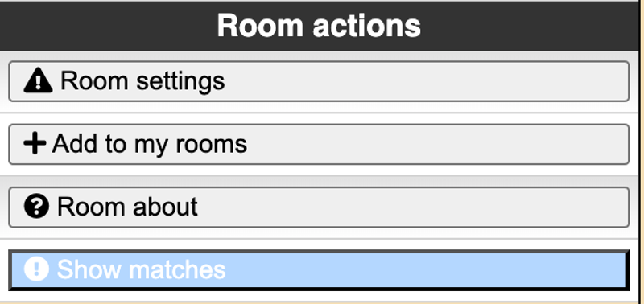The height and width of the screenshot is (304, 644).
Task: Click empty area of the Show matches button
Action: click(x=427, y=270)
